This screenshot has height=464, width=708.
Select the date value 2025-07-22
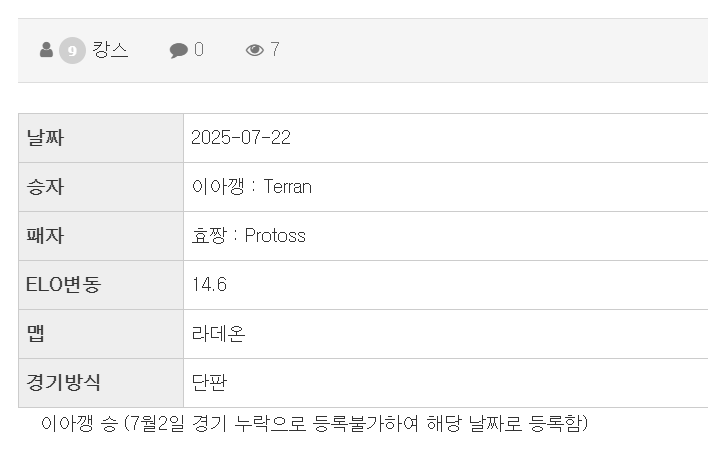(241, 138)
